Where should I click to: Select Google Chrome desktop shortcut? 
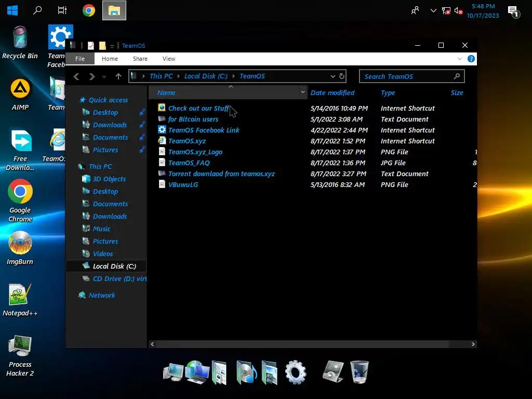point(20,201)
